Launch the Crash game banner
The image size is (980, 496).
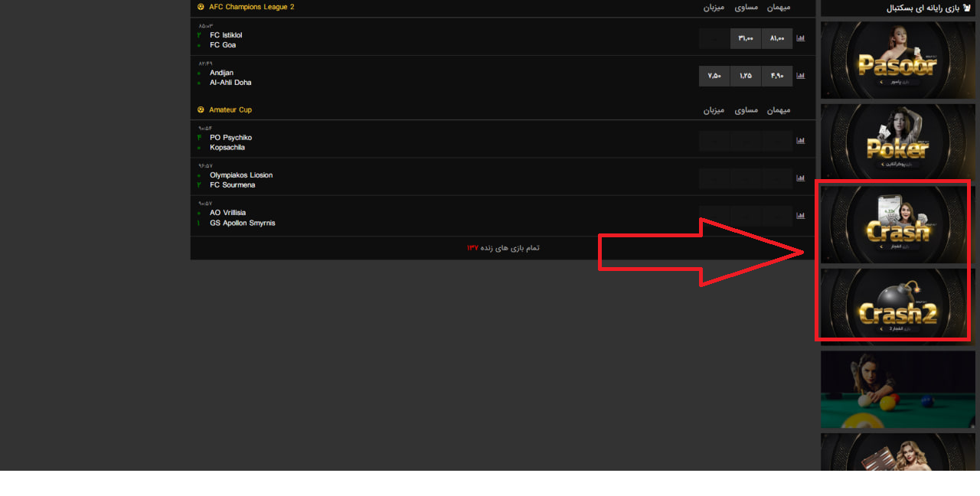point(897,224)
